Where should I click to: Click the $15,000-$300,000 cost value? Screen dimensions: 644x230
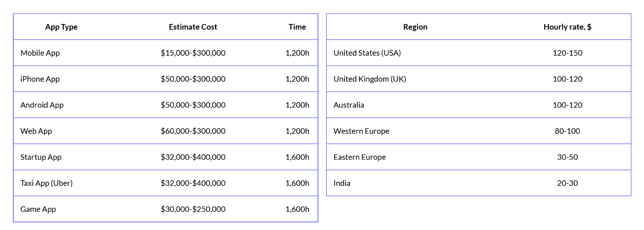[x=193, y=53]
